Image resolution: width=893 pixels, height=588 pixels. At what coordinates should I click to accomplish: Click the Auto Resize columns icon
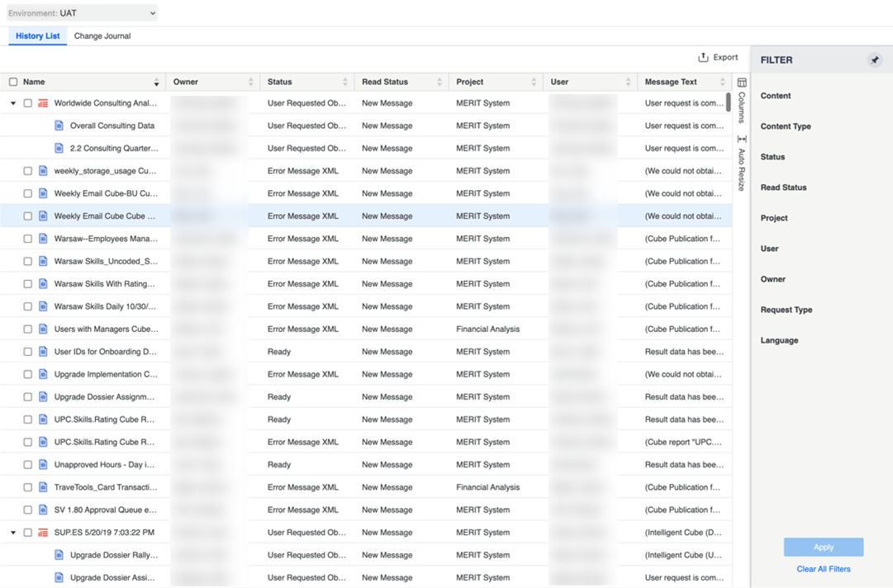(742, 139)
